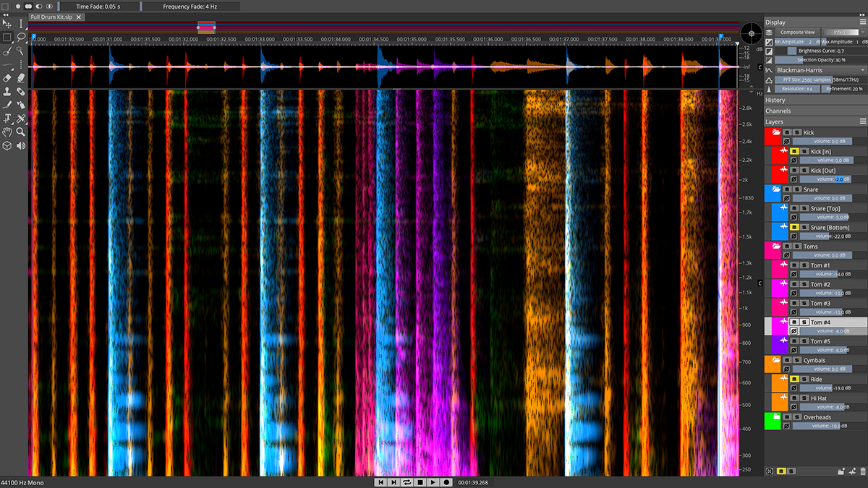Click the Composite View button

tap(798, 32)
